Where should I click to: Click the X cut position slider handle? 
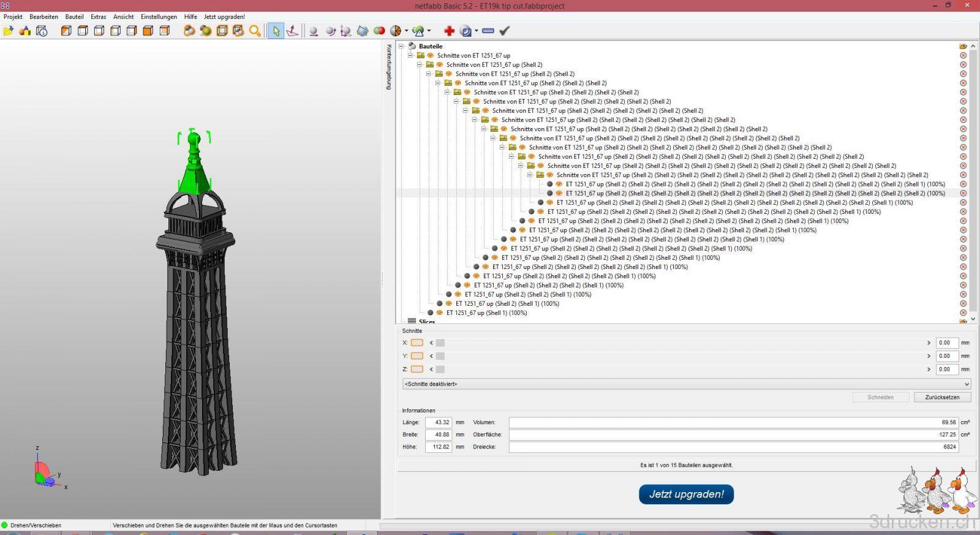click(x=440, y=343)
